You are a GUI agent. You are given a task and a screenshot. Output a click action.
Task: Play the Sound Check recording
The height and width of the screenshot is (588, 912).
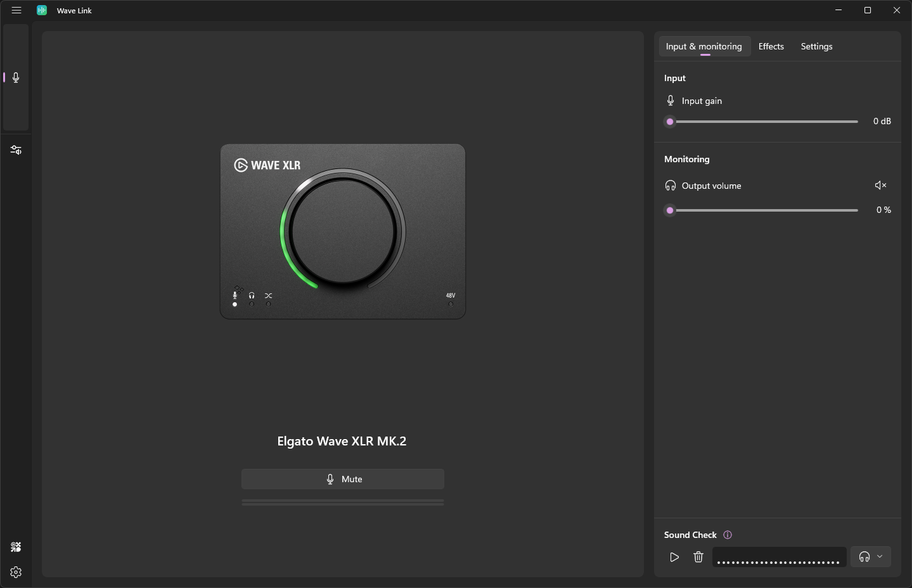click(x=674, y=557)
